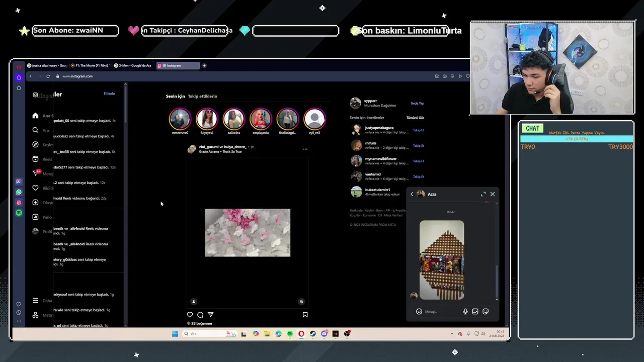644x362 pixels.
Task: Open the Instagram search (Ara) icon
Action: click(x=35, y=130)
